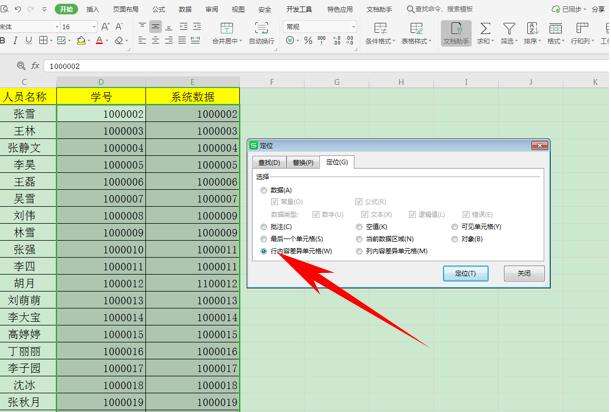The width and height of the screenshot is (611, 412).
Task: Select the 当前数据区域(N) radio option
Action: (x=359, y=239)
